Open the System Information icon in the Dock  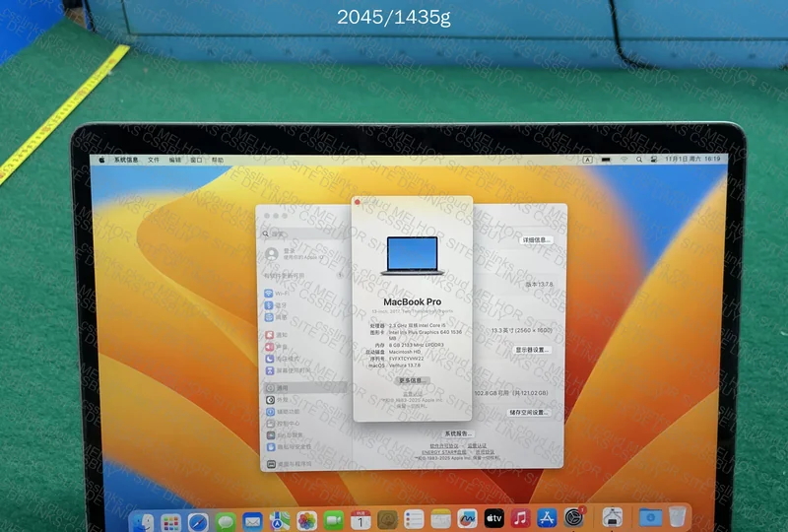612,516
